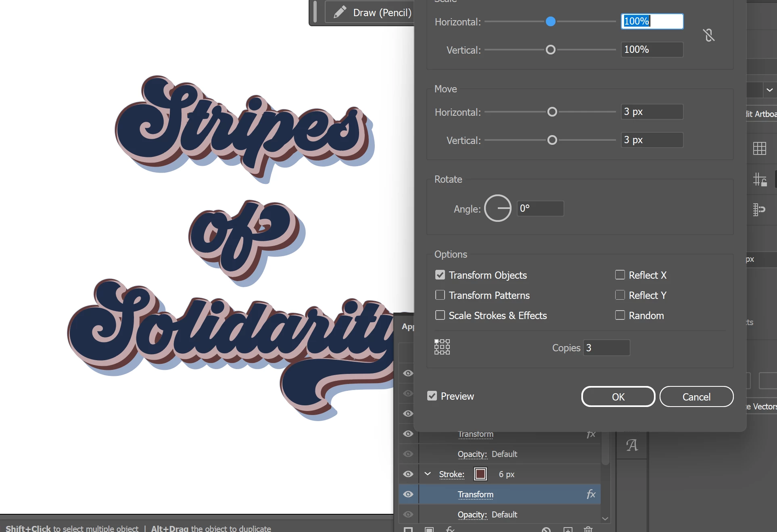Click OK to apply transform effect
The width and height of the screenshot is (777, 532).
coord(618,397)
